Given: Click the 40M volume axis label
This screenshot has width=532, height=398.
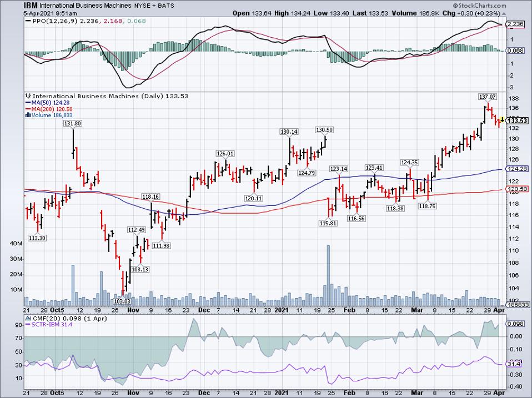Looking at the screenshot, I should point(16,244).
